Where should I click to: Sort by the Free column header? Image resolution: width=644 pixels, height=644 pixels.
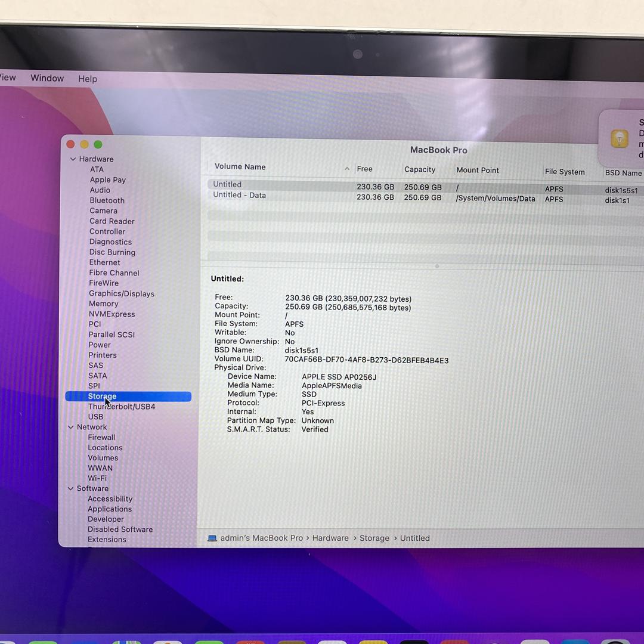[365, 169]
